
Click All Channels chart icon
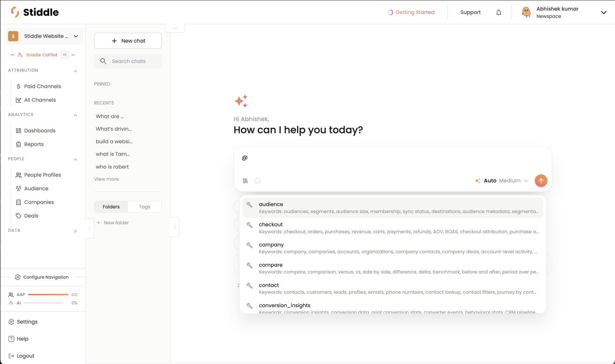[18, 100]
